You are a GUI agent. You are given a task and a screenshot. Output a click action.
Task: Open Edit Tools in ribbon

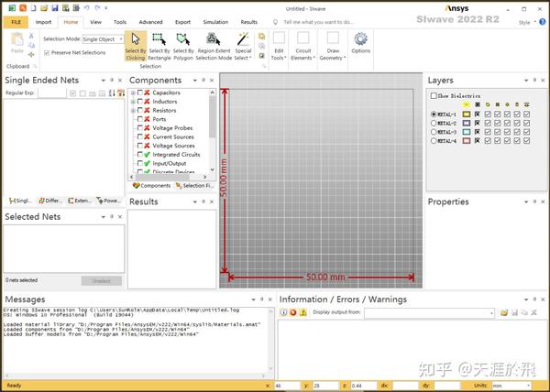(x=279, y=46)
